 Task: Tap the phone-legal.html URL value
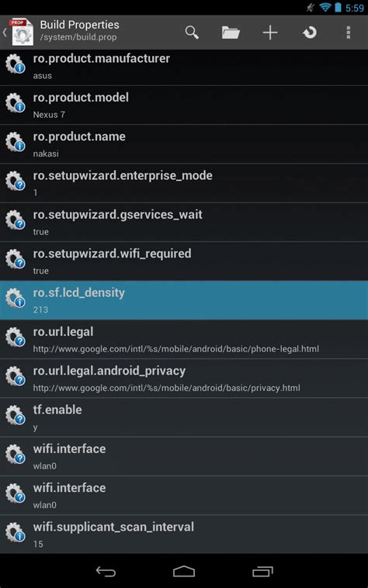pyautogui.click(x=176, y=349)
